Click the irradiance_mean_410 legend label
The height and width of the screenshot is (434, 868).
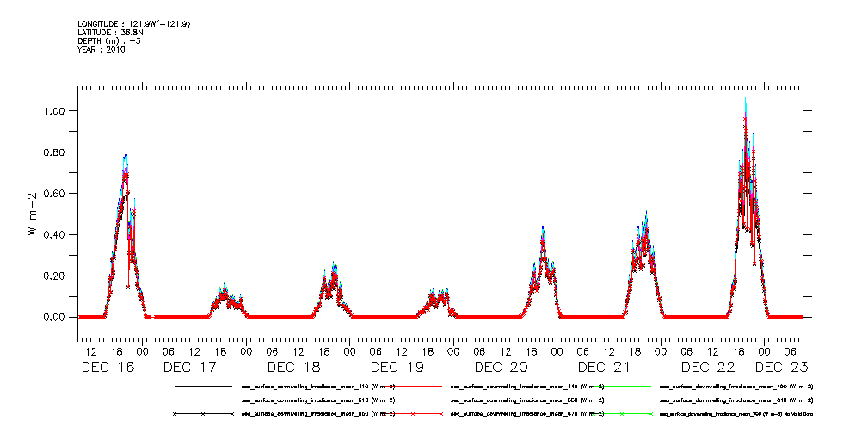pos(318,387)
